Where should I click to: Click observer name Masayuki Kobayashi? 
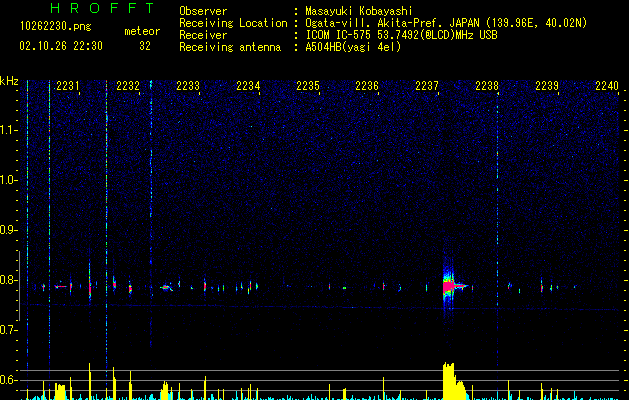(359, 11)
